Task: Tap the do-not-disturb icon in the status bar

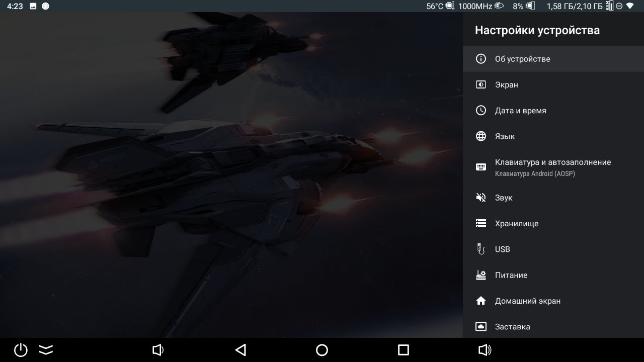Action: [619, 6]
